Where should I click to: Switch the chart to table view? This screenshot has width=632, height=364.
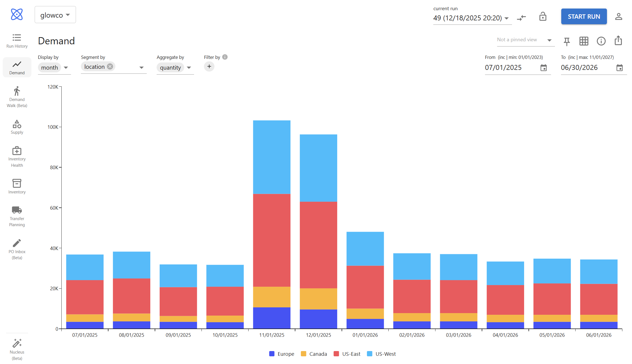(584, 41)
